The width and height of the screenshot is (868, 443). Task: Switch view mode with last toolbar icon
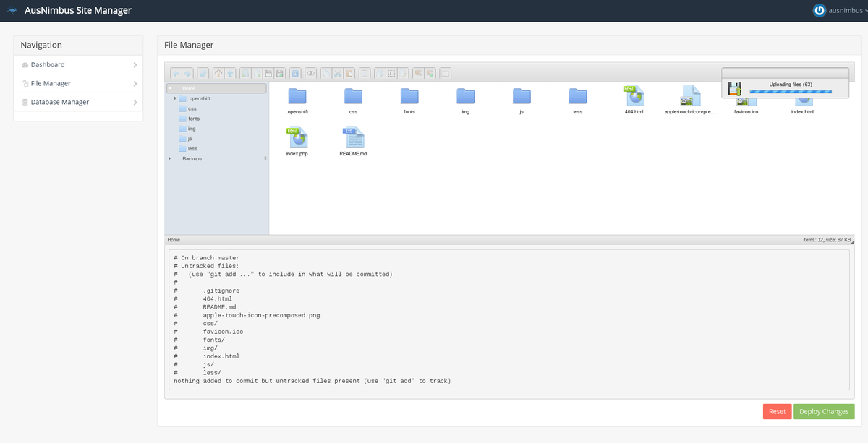(445, 73)
